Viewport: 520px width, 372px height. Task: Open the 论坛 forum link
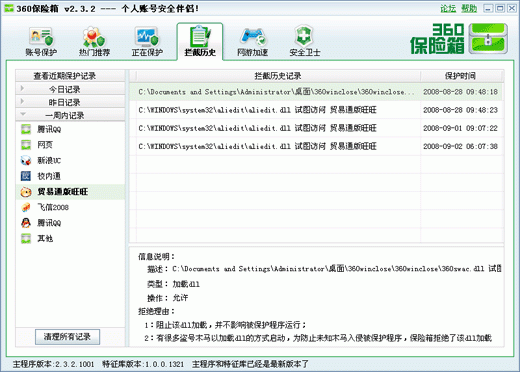(448, 8)
